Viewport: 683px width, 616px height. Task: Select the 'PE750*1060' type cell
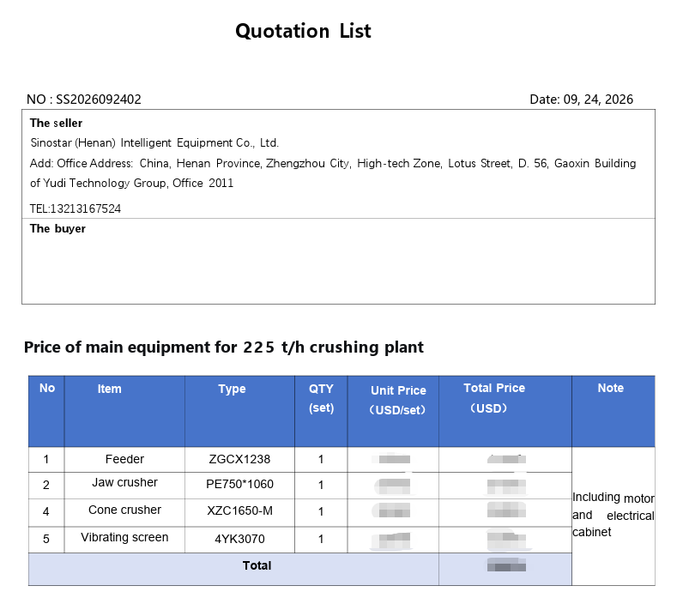coord(239,484)
